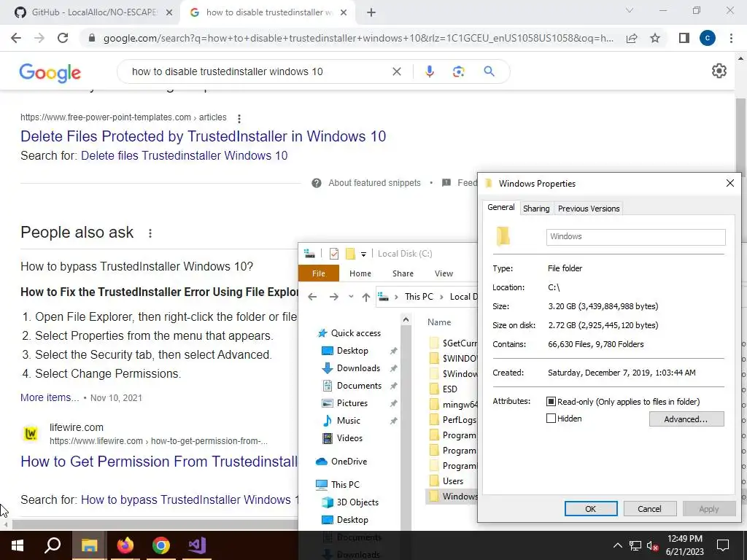Click the share page icon in address bar
The height and width of the screenshot is (560, 747).
[x=632, y=38]
